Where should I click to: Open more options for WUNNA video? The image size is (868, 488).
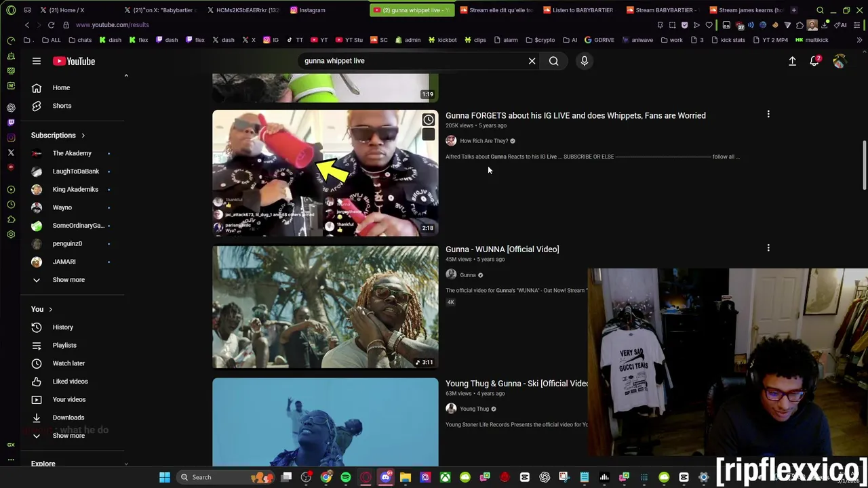pos(768,248)
